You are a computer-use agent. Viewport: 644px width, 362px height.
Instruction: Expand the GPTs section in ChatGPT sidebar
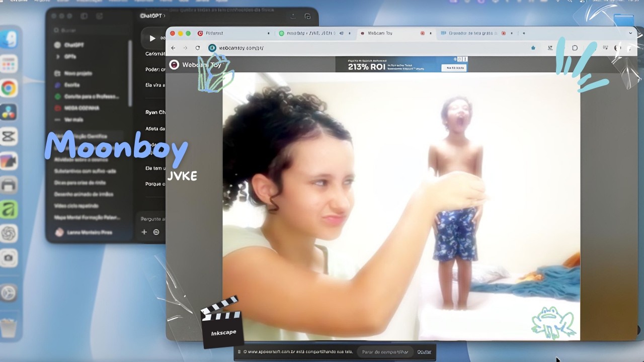point(70,56)
